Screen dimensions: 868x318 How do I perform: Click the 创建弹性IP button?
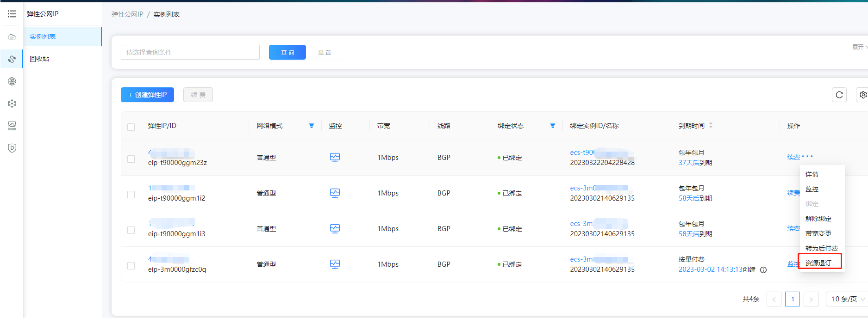147,95
